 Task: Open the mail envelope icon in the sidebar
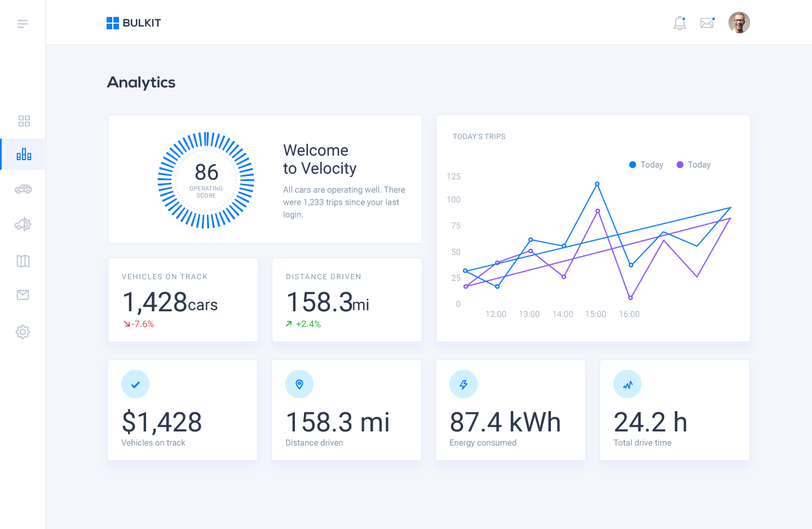[23, 295]
